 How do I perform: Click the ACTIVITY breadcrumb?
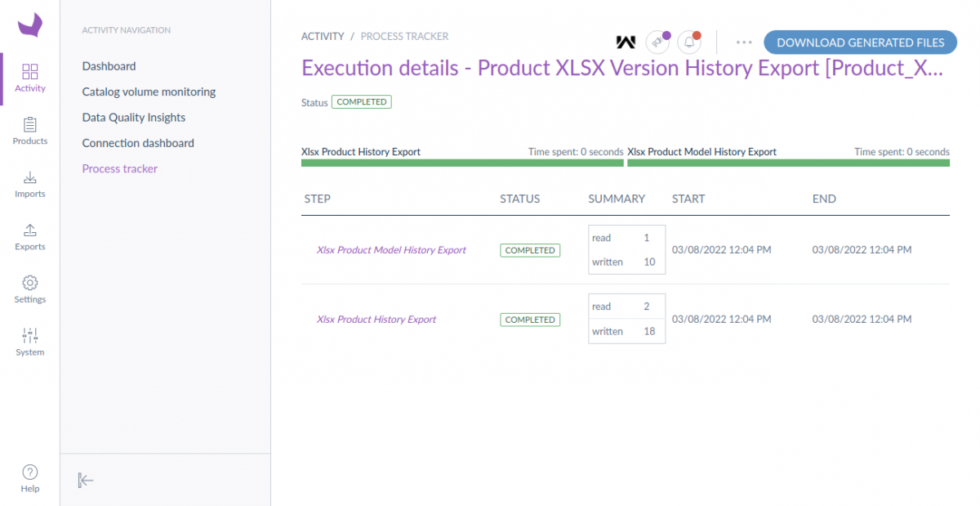pyautogui.click(x=323, y=36)
